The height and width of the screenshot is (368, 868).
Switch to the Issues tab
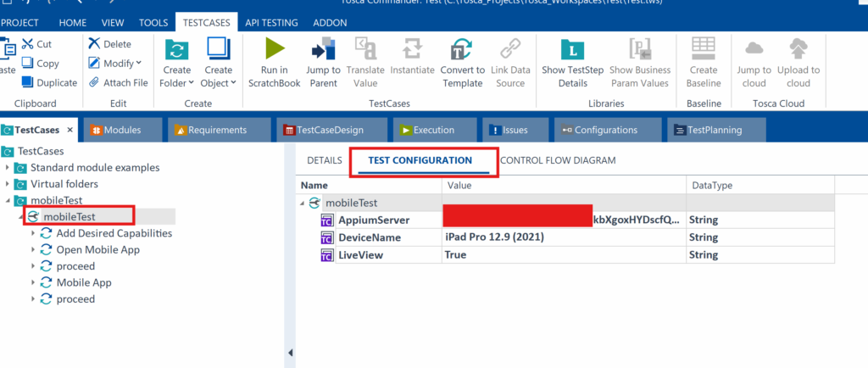515,130
